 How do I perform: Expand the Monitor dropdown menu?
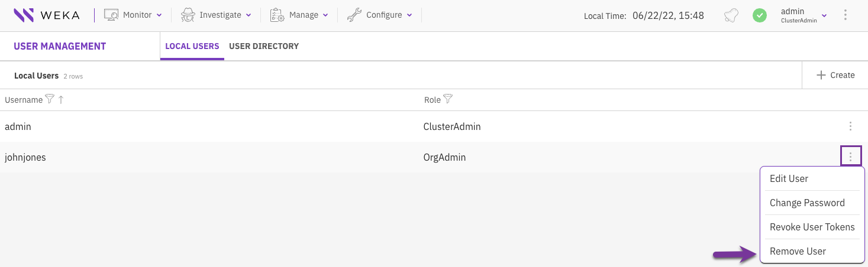(133, 15)
